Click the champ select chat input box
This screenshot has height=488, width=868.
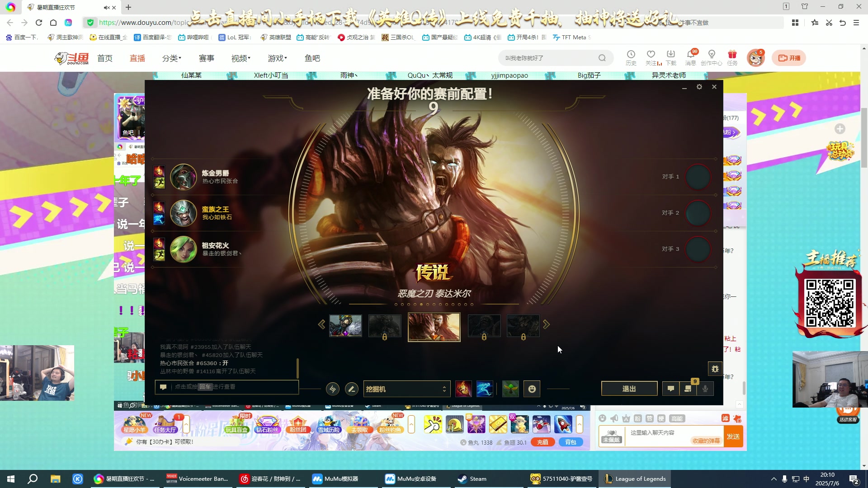click(227, 387)
